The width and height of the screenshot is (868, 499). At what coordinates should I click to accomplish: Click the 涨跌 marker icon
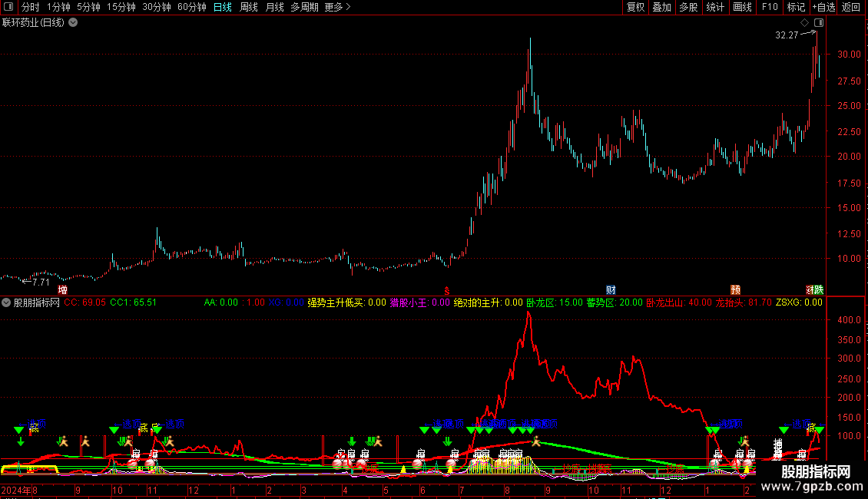[815, 290]
